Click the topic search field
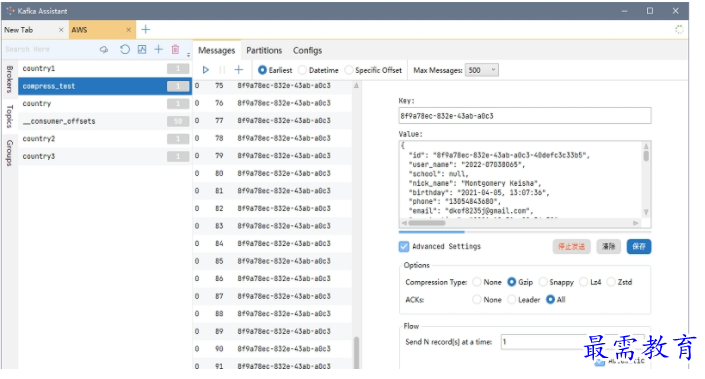 [48, 49]
